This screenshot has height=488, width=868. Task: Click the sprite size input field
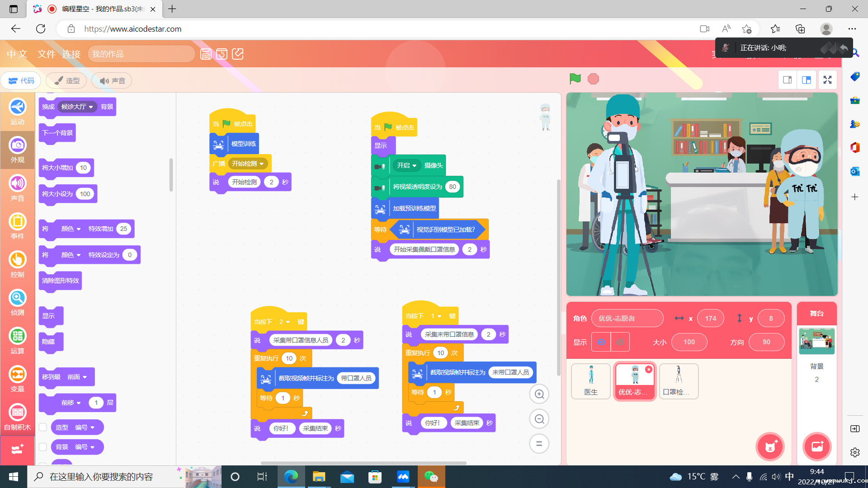tap(689, 342)
